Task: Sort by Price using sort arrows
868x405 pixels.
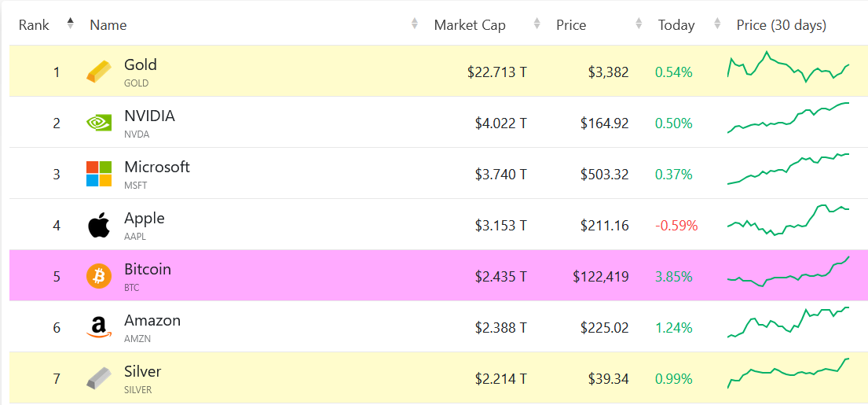Action: click(639, 24)
